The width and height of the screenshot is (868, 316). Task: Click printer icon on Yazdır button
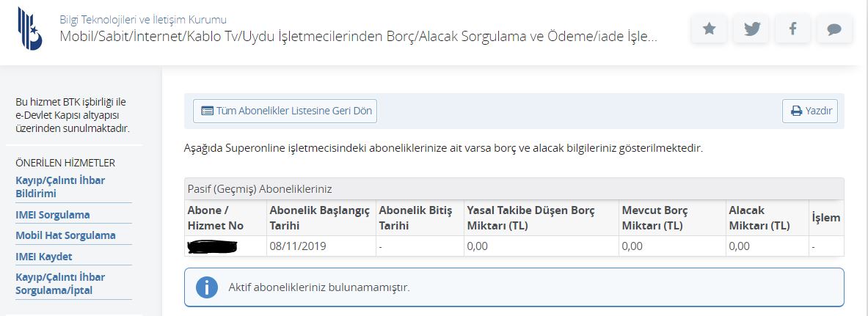tap(796, 111)
